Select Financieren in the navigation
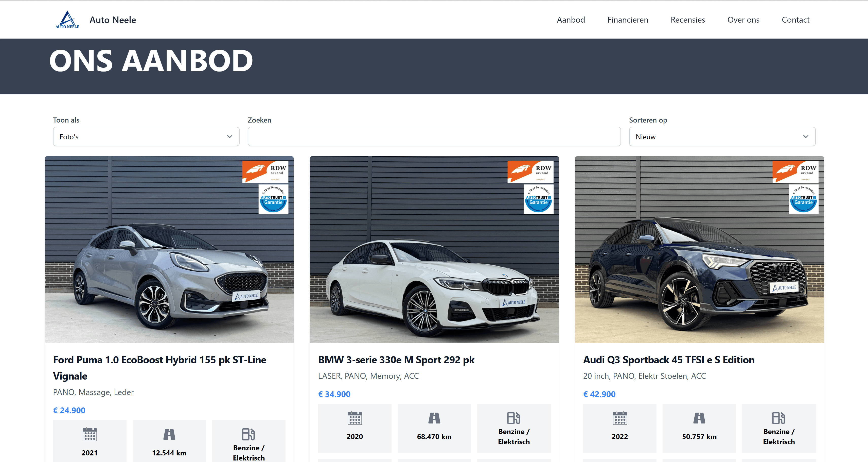This screenshot has width=868, height=462. pyautogui.click(x=627, y=20)
